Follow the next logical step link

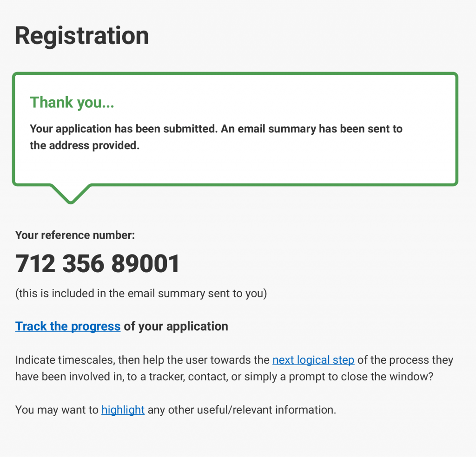(313, 360)
